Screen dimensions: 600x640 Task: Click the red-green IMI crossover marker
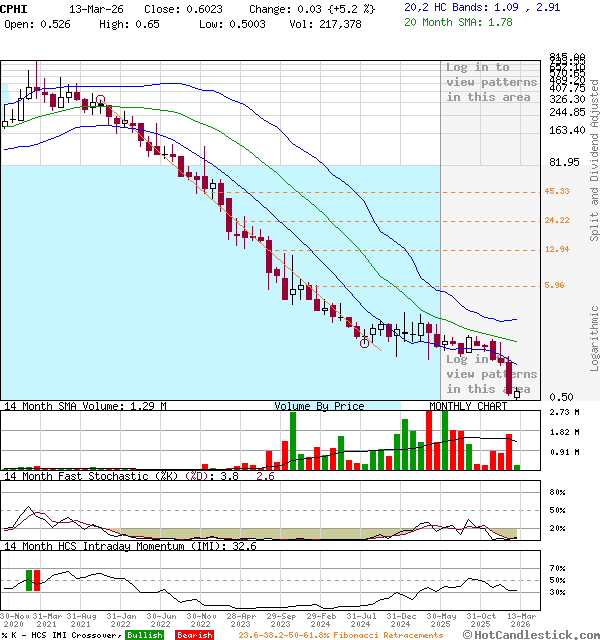pyautogui.click(x=35, y=579)
